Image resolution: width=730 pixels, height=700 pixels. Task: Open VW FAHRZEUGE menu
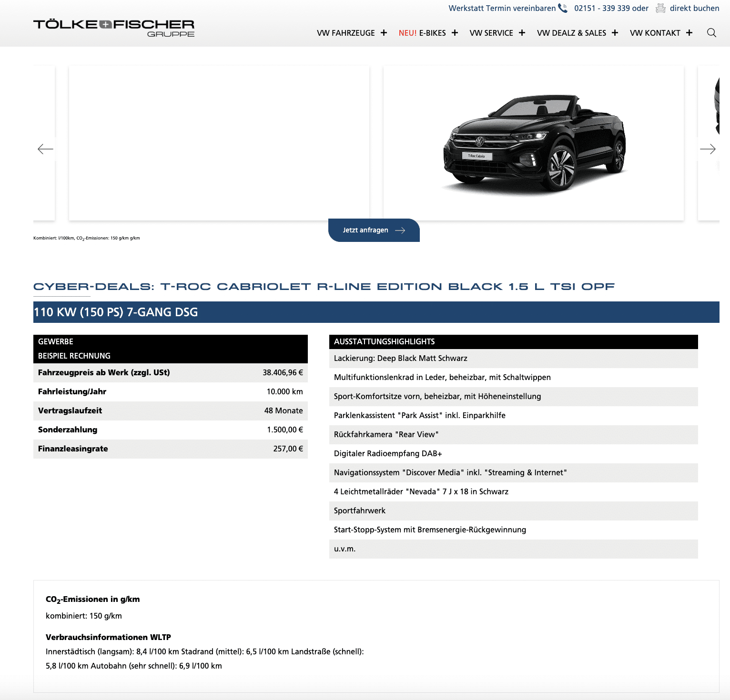(346, 33)
